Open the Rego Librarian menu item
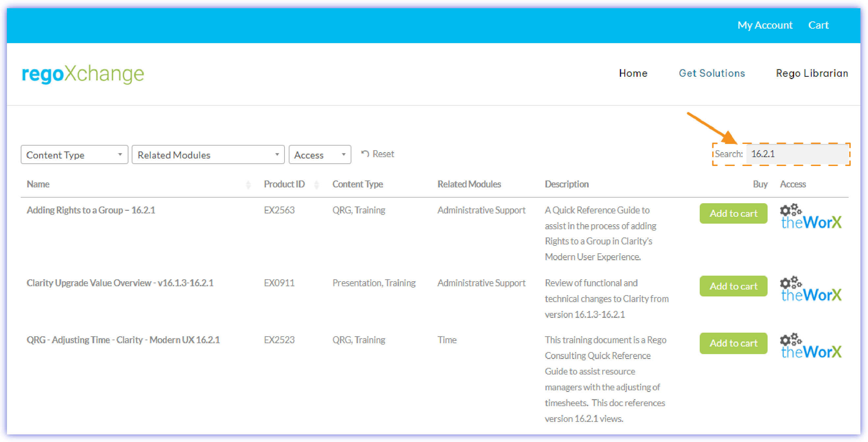 click(x=812, y=73)
